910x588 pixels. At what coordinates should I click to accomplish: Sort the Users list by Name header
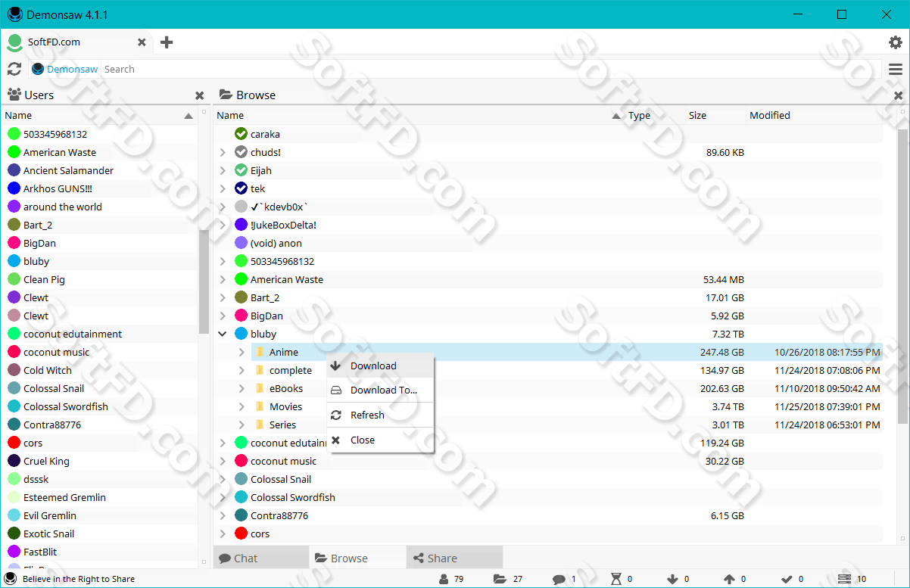99,115
